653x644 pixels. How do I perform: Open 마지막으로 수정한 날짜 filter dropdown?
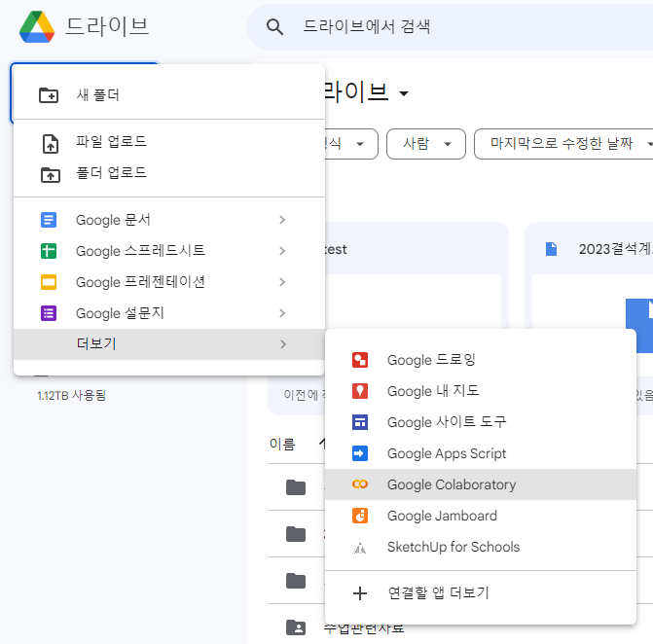(564, 144)
